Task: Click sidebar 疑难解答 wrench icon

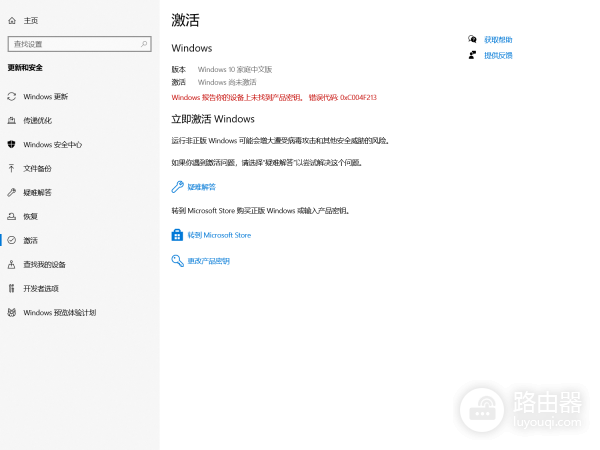Action: (x=12, y=192)
